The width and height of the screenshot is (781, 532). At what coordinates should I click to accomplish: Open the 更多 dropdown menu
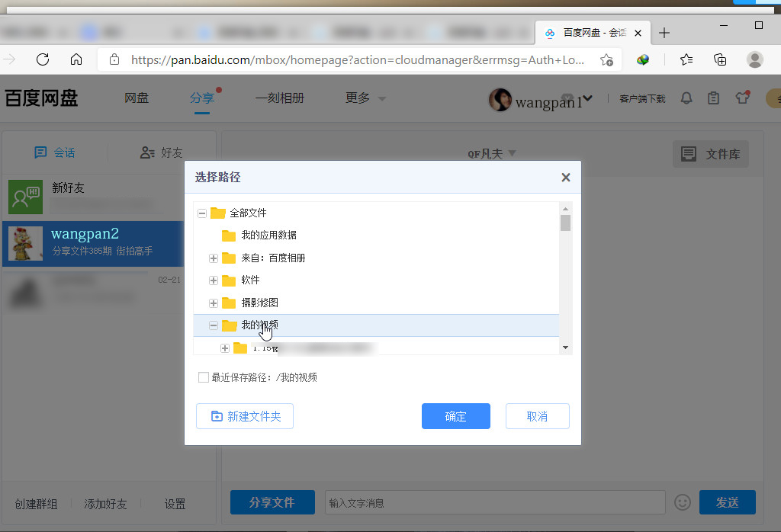(355, 98)
